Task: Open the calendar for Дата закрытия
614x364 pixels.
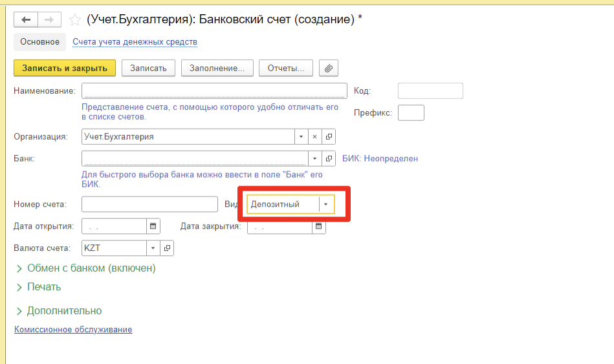Action: click(x=318, y=226)
